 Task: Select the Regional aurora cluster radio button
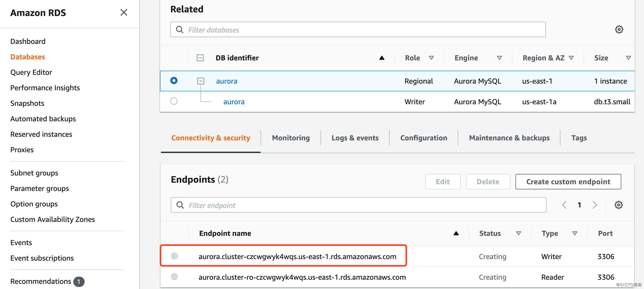point(174,81)
